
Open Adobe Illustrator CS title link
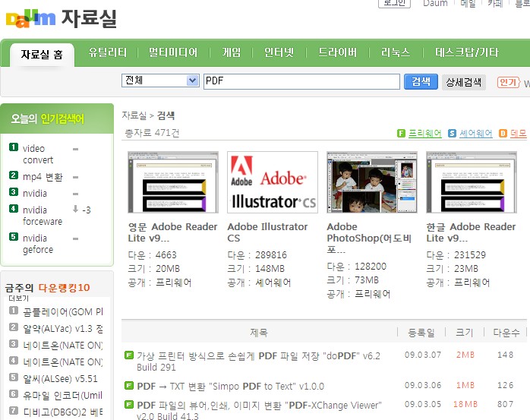(x=268, y=232)
